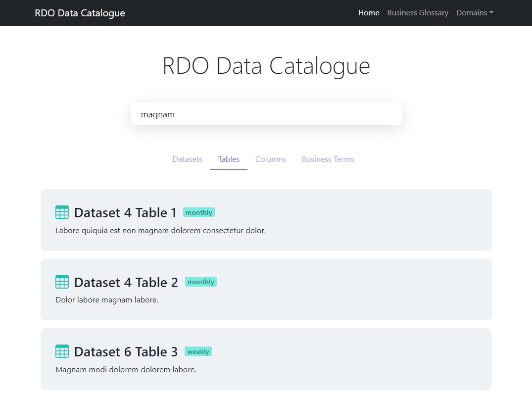
Task: Open the Columns tab
Action: (271, 159)
